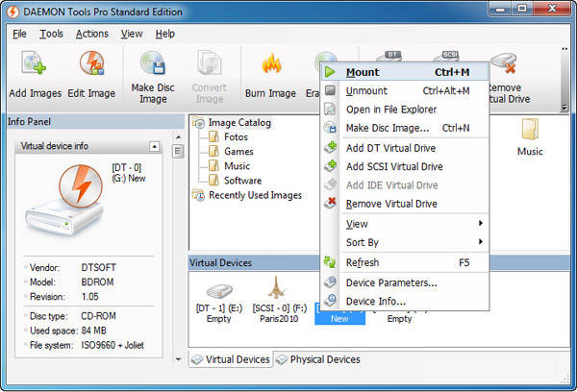The image size is (577, 392).
Task: Select the highlighted New virtual drive
Action: point(339,313)
